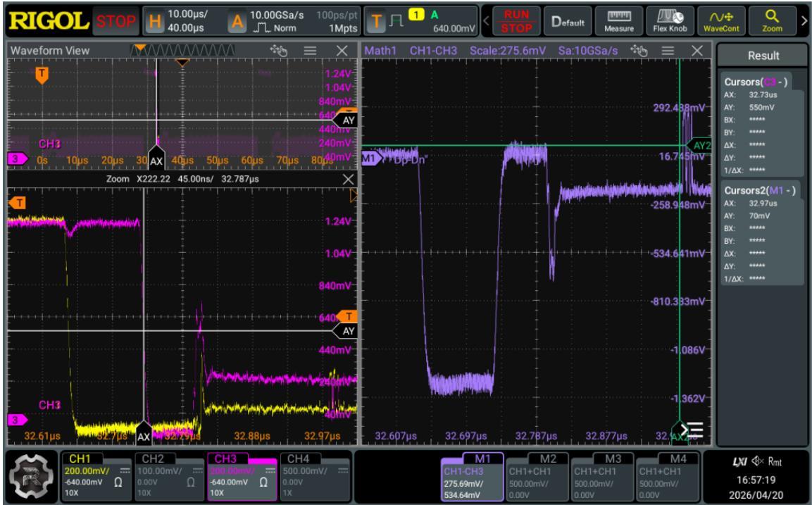The image size is (812, 505).
Task: Tap the touch gesture icon in Waveform View
Action: [279, 50]
